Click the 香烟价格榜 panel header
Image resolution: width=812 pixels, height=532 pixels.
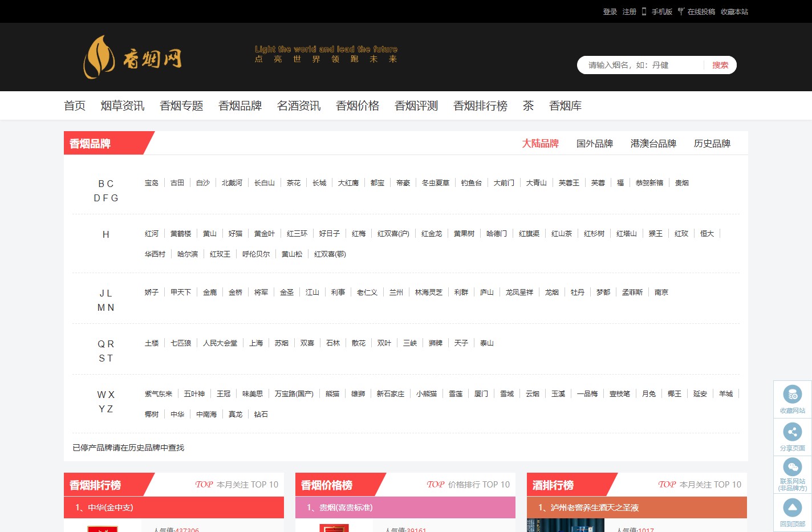pyautogui.click(x=327, y=485)
